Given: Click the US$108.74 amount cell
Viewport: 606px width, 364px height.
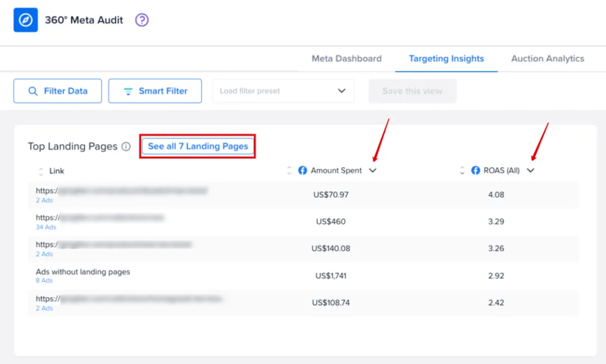Looking at the screenshot, I should coord(331,302).
